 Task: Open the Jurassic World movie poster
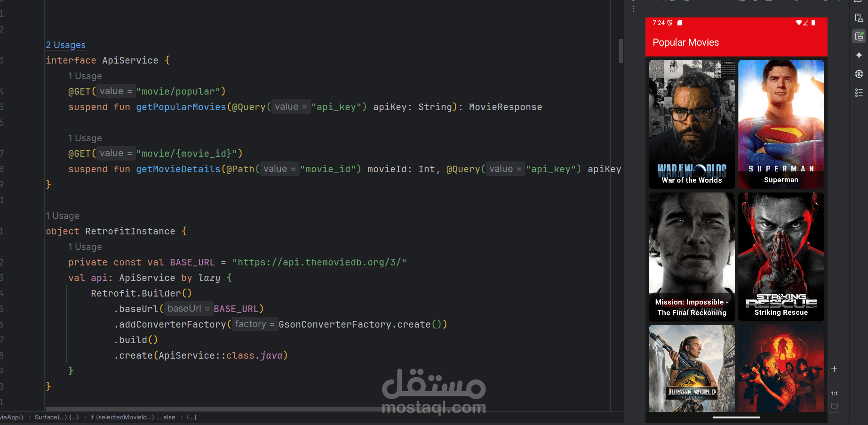(692, 369)
